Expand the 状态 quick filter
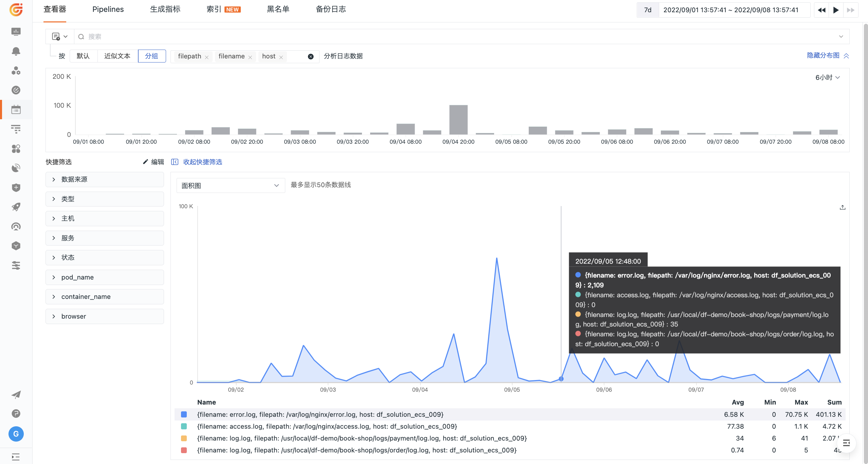The width and height of the screenshot is (868, 464). click(x=105, y=257)
